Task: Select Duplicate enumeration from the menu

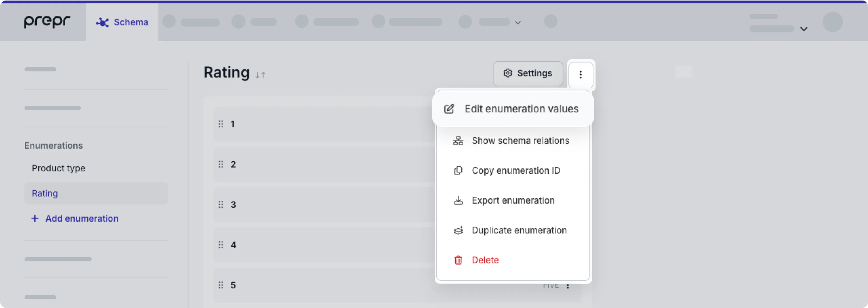Action: (519, 230)
